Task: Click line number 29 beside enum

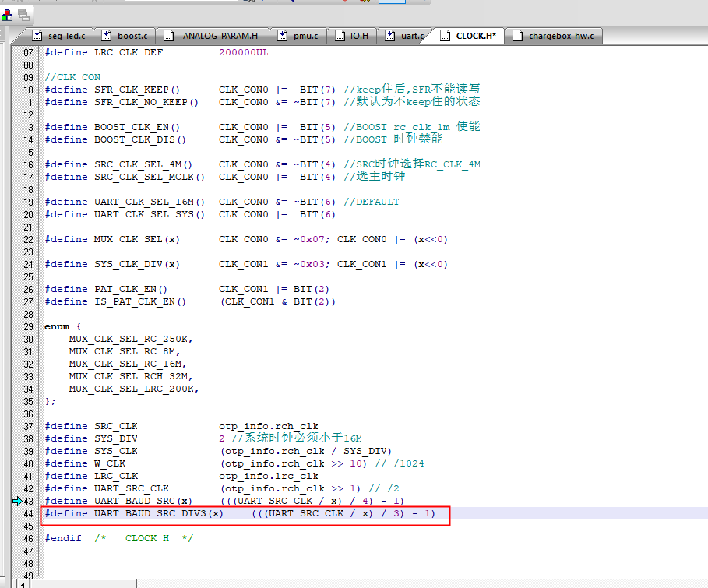Action: click(28, 326)
